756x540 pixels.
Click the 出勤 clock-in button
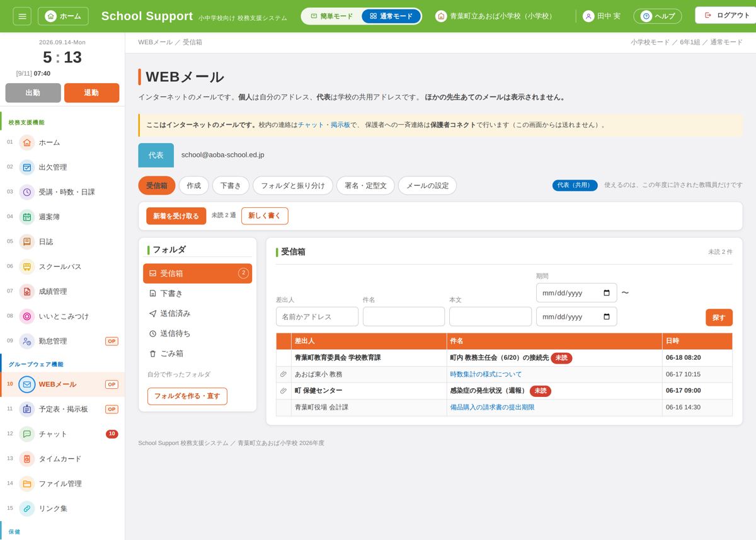pos(33,93)
